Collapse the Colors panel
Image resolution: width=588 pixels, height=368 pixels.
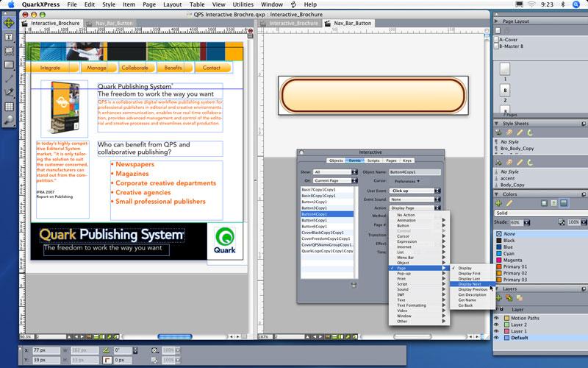coord(497,194)
